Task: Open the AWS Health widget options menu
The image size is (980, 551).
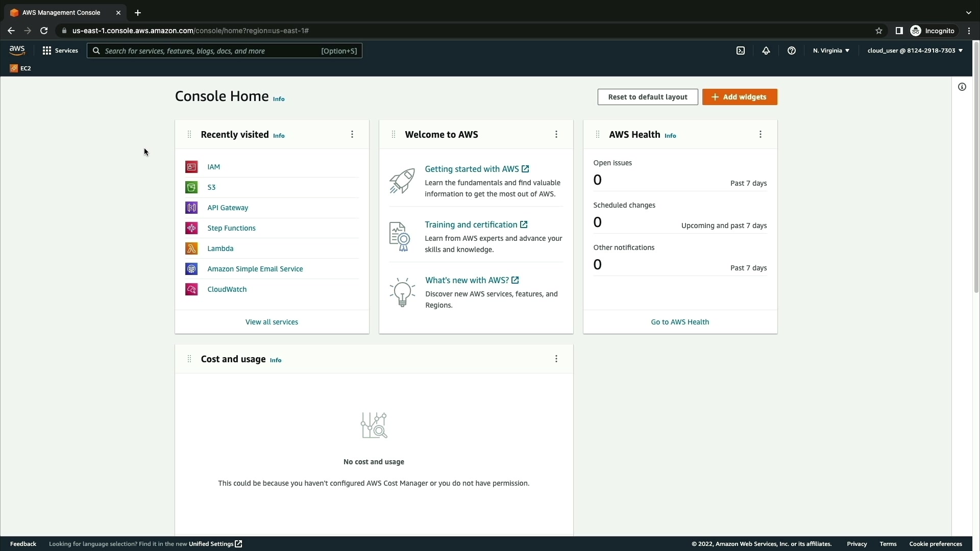Action: click(761, 134)
